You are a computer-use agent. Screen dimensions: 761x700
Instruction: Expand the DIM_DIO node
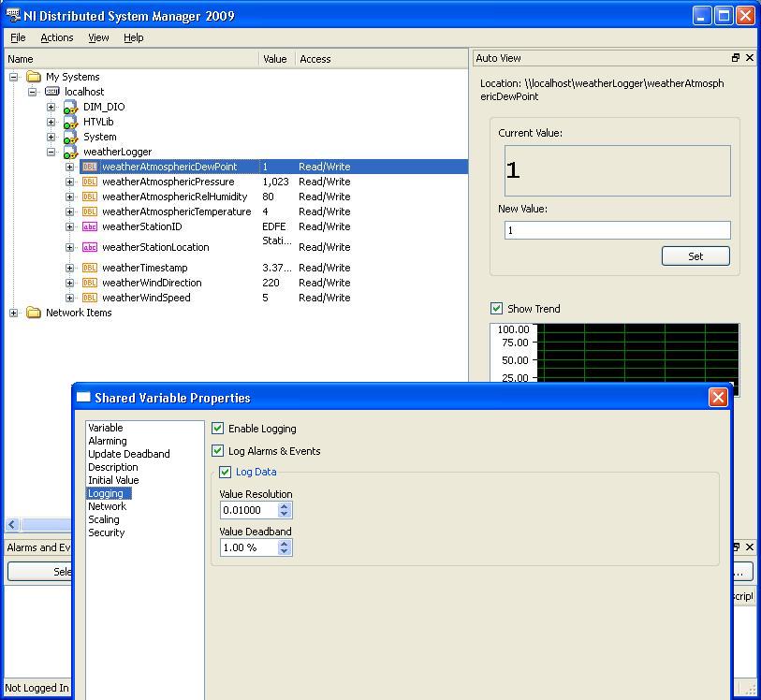point(51,107)
